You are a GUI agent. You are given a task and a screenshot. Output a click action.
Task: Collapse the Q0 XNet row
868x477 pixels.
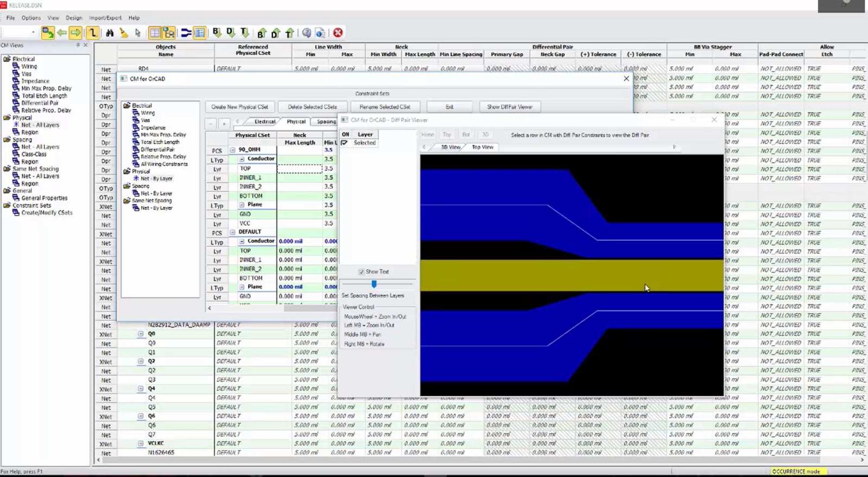[x=141, y=334]
